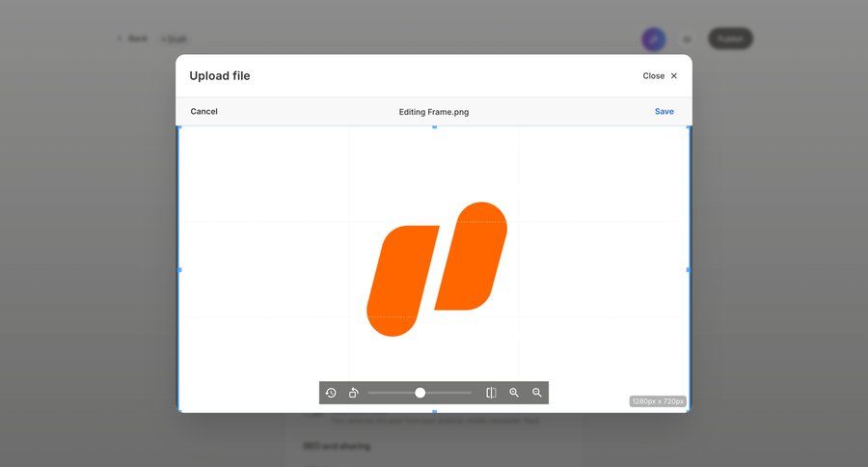Image resolution: width=868 pixels, height=467 pixels.
Task: Save the edited Frame.png
Action: (665, 111)
